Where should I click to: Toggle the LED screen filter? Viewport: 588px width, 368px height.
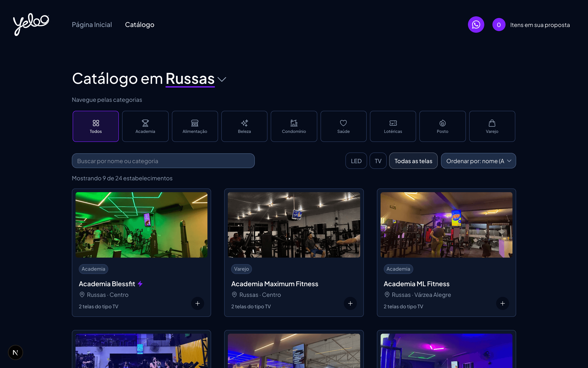(x=356, y=161)
